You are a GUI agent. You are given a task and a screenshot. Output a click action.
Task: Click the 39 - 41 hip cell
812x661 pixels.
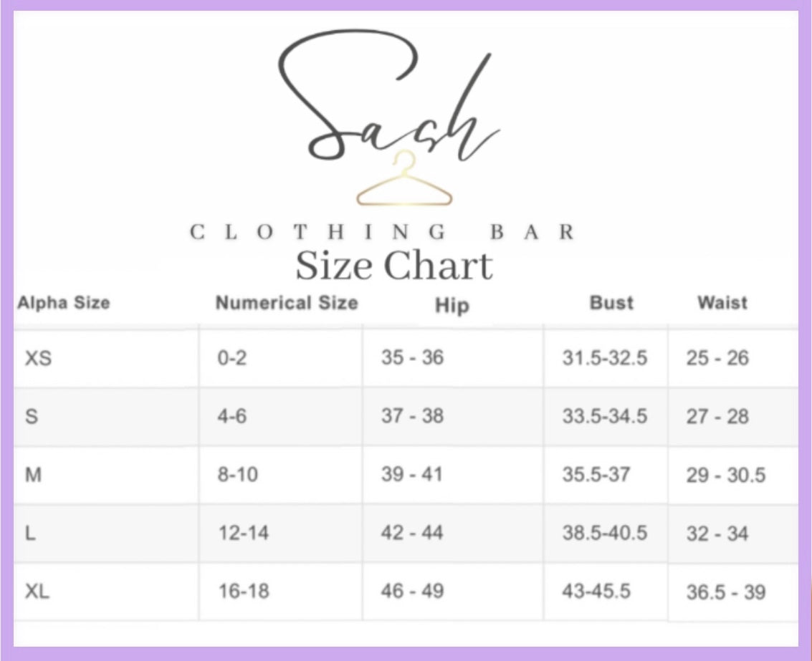(x=412, y=475)
